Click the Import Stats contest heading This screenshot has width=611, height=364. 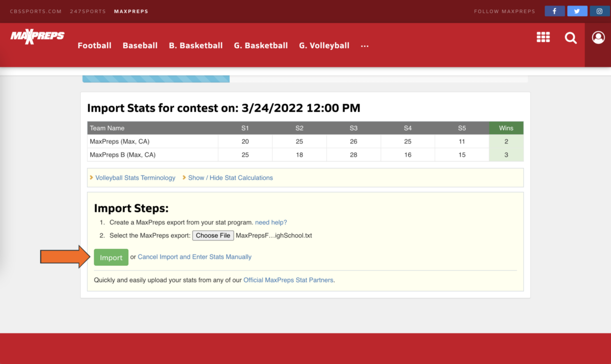(224, 108)
